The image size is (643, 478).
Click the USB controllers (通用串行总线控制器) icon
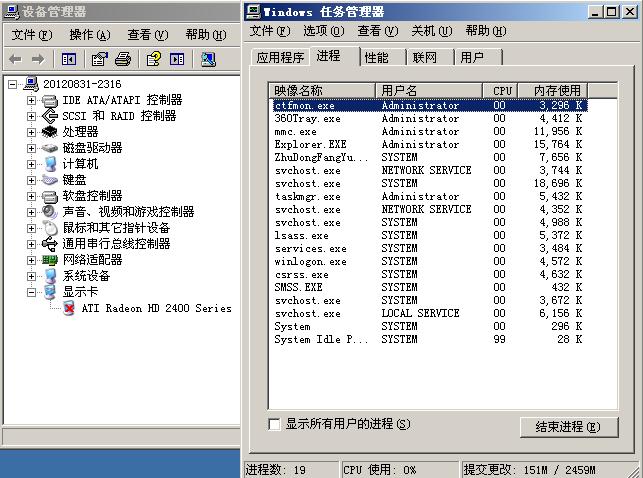click(x=50, y=244)
